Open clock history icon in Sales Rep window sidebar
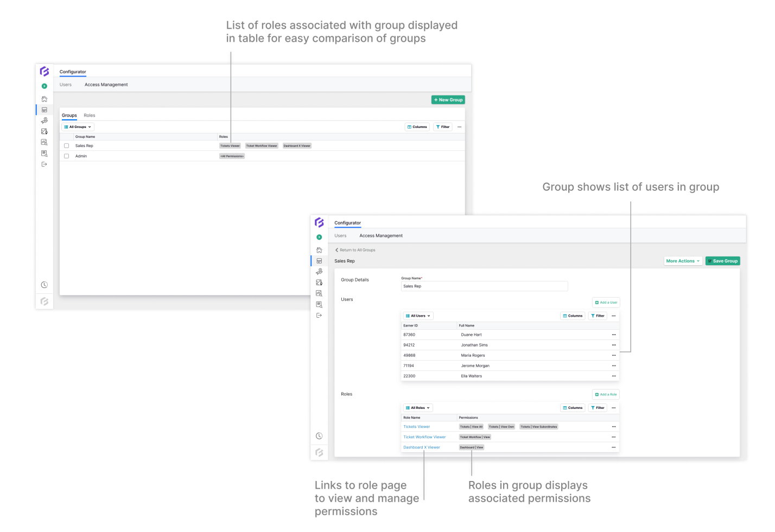Viewport: 775px width, 532px height. (x=319, y=436)
